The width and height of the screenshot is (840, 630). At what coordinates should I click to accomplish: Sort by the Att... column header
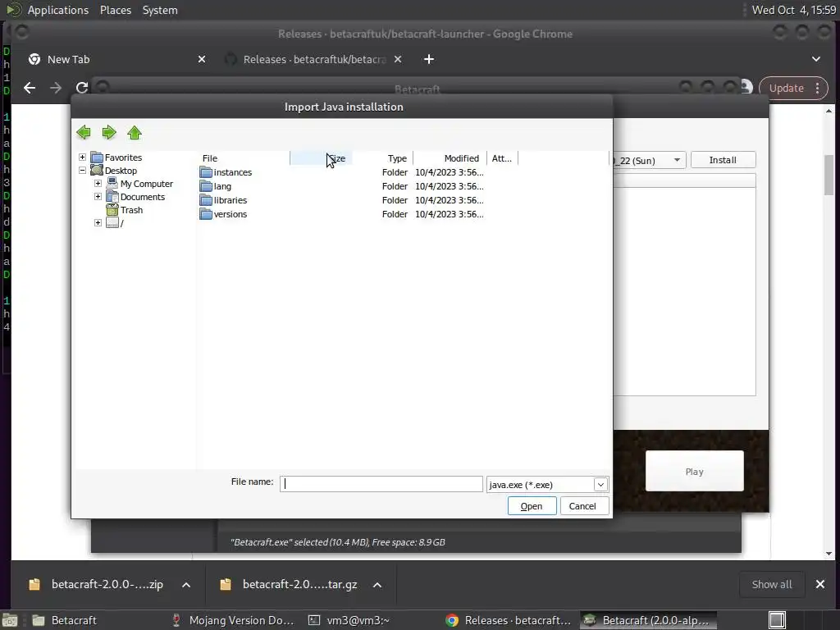[502, 158]
